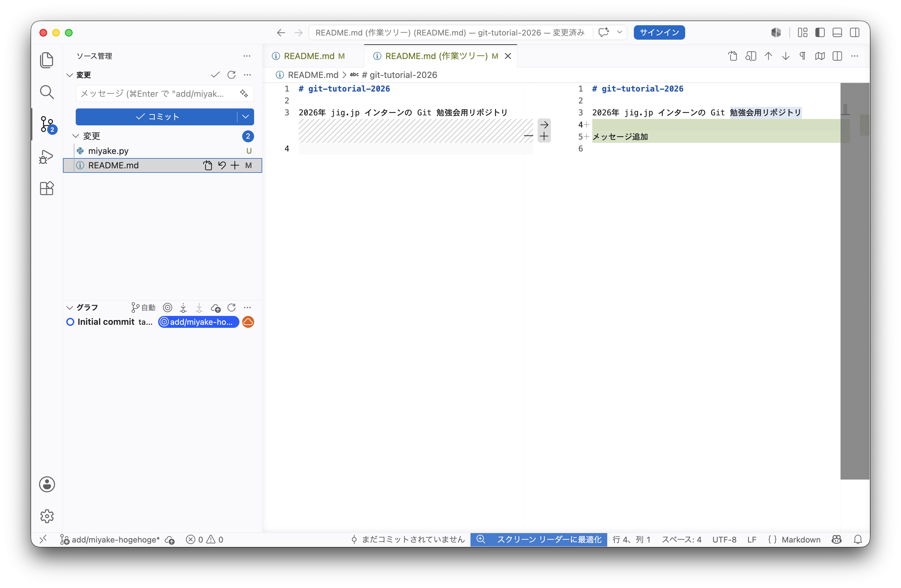Open ソース管理 more actions menu
This screenshot has width=901, height=588.
[247, 56]
